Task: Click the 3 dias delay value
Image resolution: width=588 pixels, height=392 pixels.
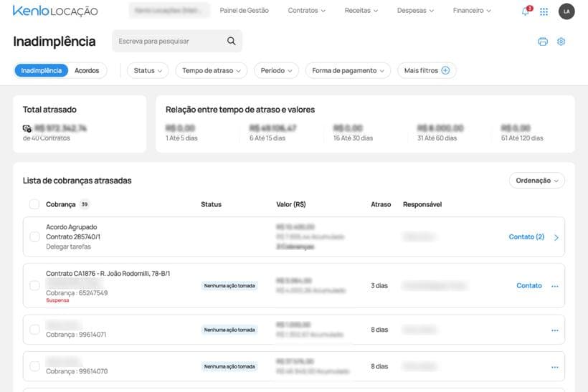Action: (x=379, y=285)
